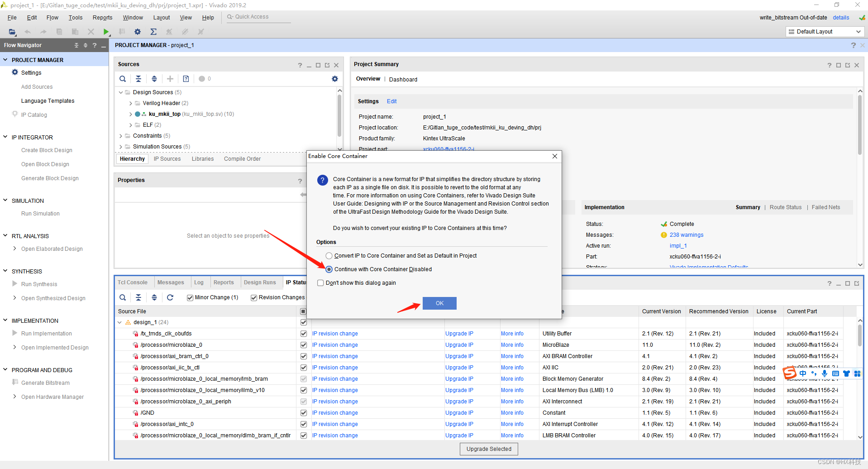
Task: Click Flow Navigator collapse all icon
Action: click(76, 45)
